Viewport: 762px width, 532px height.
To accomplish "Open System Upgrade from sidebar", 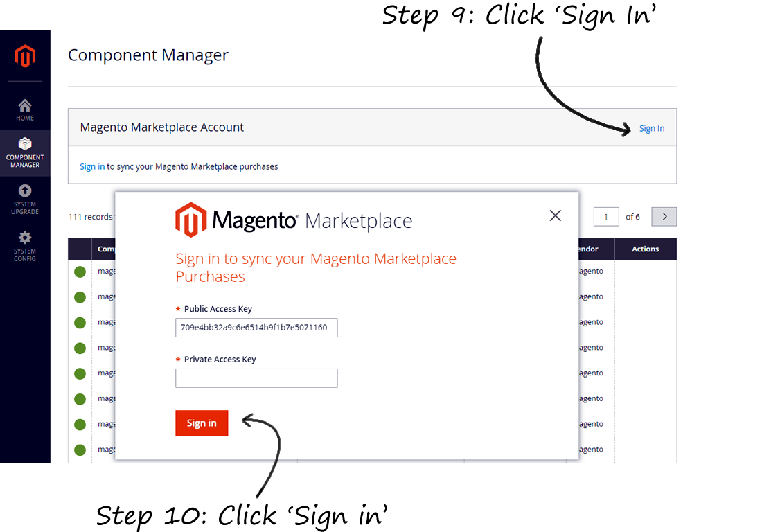I will 25,199.
